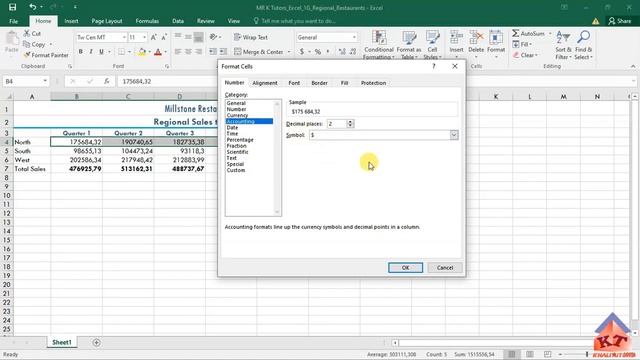Click the Decimal places input field
Viewport: 640px width, 360px height.
click(x=337, y=124)
